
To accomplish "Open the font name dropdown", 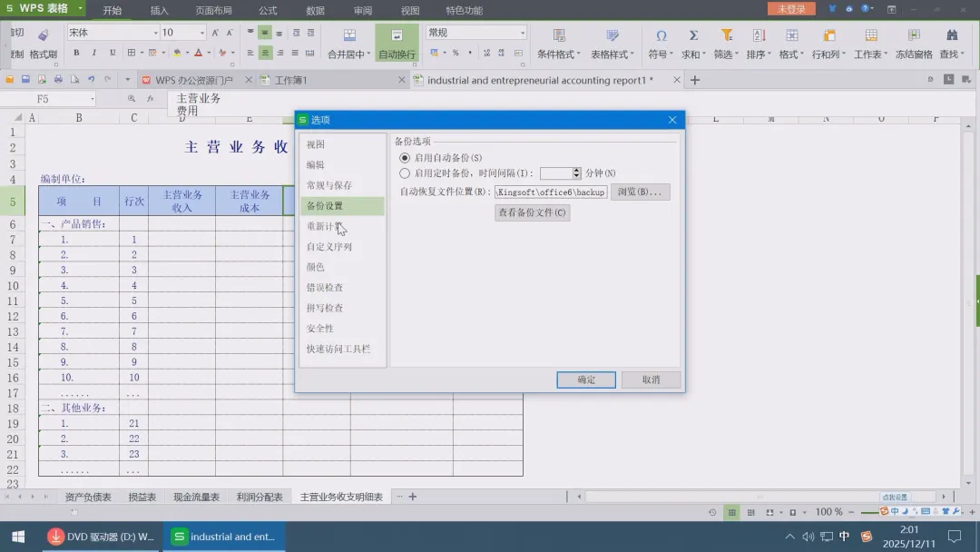I will point(156,33).
